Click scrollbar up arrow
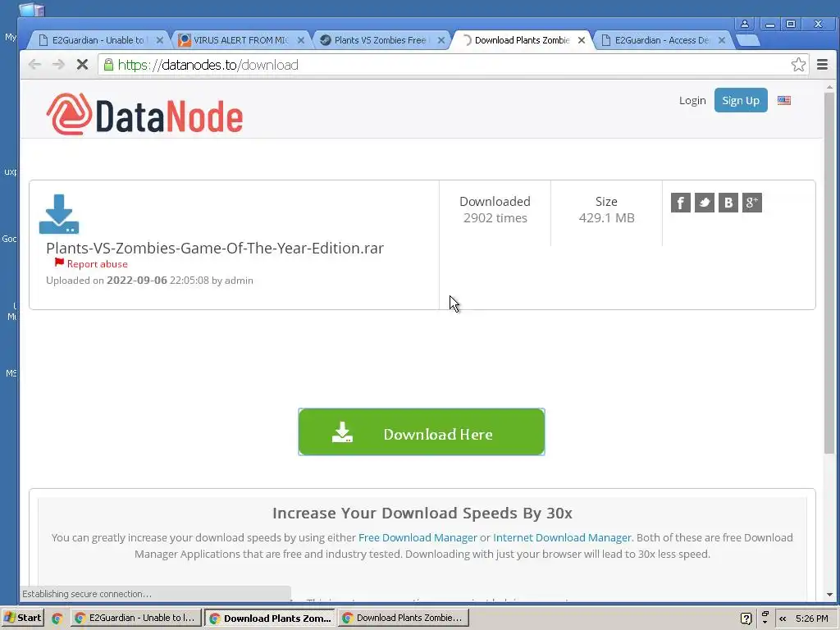This screenshot has height=630, width=840. pyautogui.click(x=829, y=87)
